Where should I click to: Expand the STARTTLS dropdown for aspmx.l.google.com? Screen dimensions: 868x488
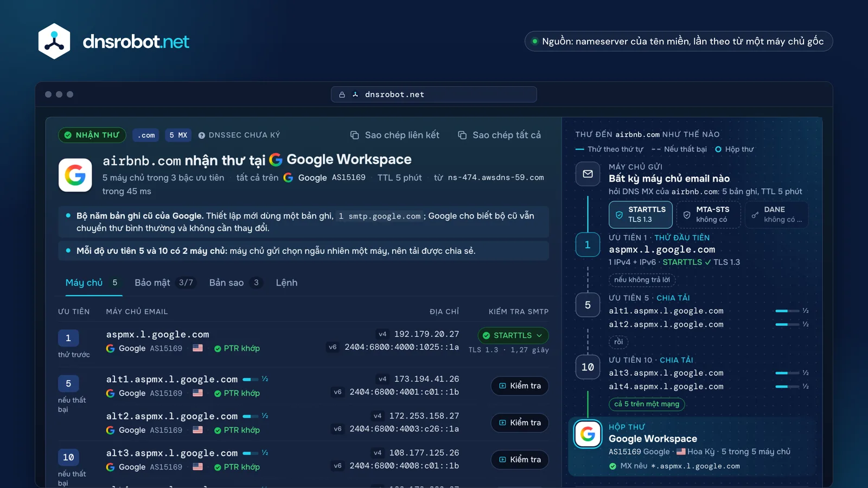click(513, 336)
